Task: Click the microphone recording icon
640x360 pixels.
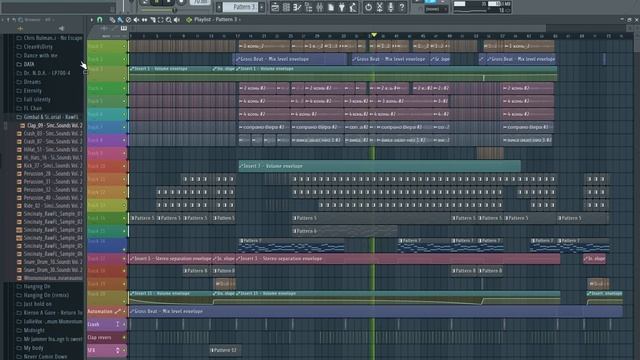Action: coord(391,7)
